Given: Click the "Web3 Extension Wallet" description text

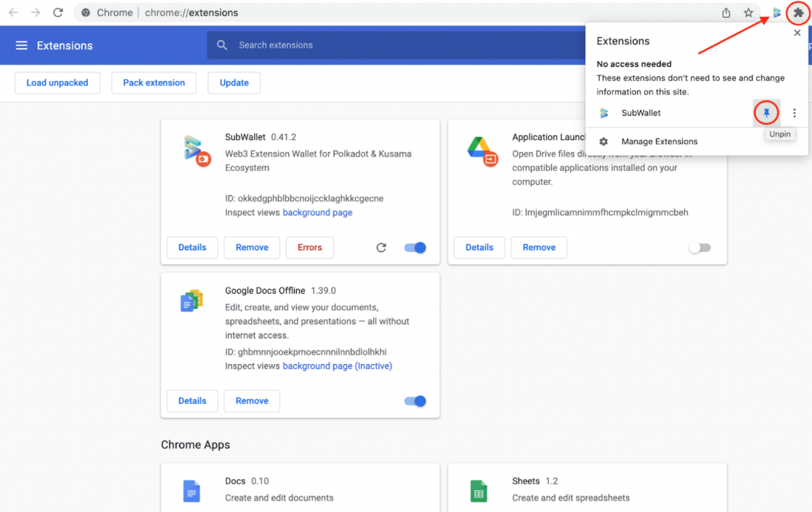Looking at the screenshot, I should (319, 161).
